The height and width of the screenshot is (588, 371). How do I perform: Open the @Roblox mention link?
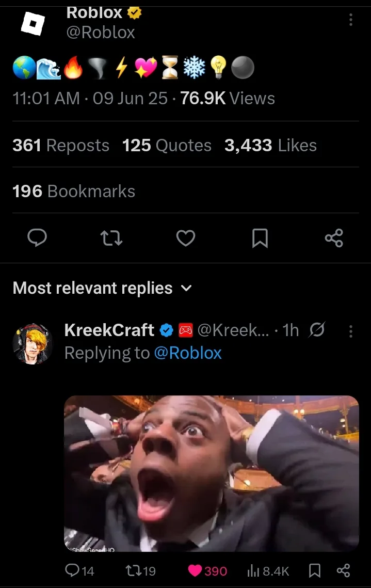[187, 353]
